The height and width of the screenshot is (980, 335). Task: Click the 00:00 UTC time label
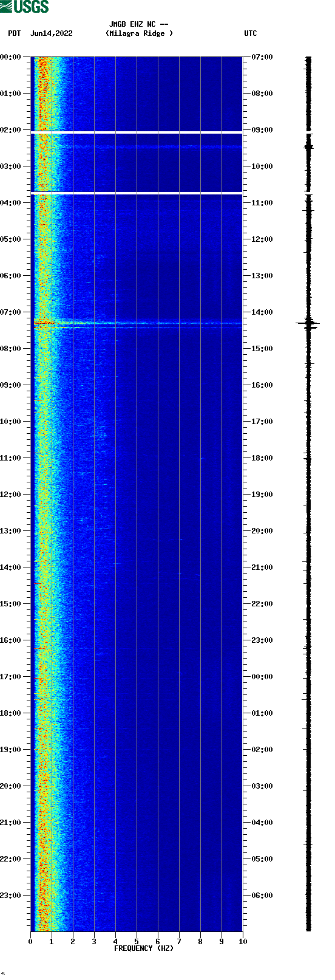[x=262, y=677]
